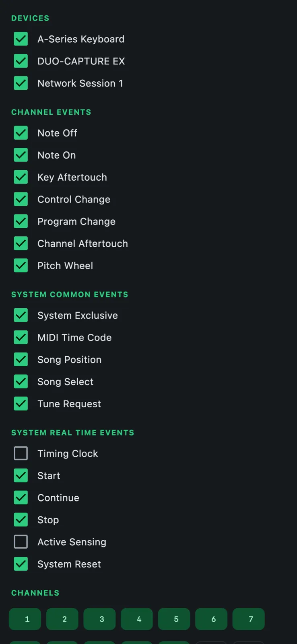Uncheck Song Position events
The width and height of the screenshot is (297, 644).
point(21,359)
